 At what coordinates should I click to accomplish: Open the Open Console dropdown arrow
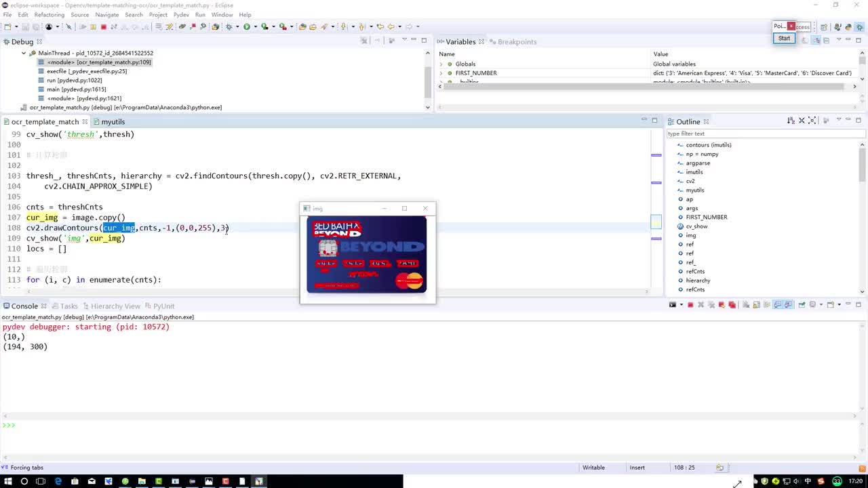coord(839,305)
